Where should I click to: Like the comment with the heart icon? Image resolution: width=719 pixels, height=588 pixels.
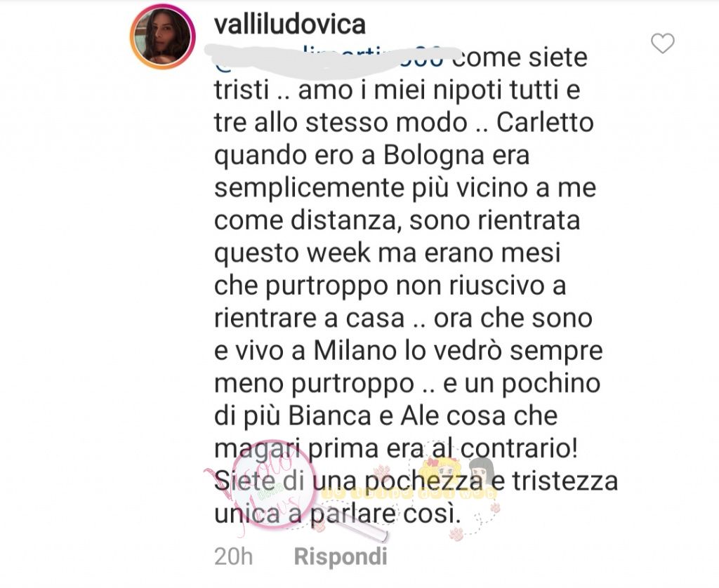[663, 44]
